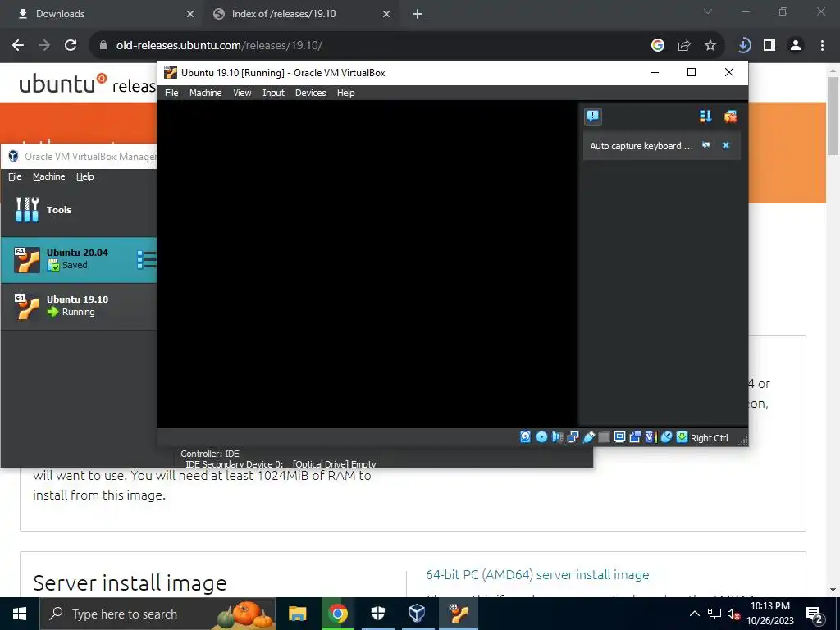Click the recording indicator in VM status bar
This screenshot has height=630, width=840.
click(x=635, y=437)
